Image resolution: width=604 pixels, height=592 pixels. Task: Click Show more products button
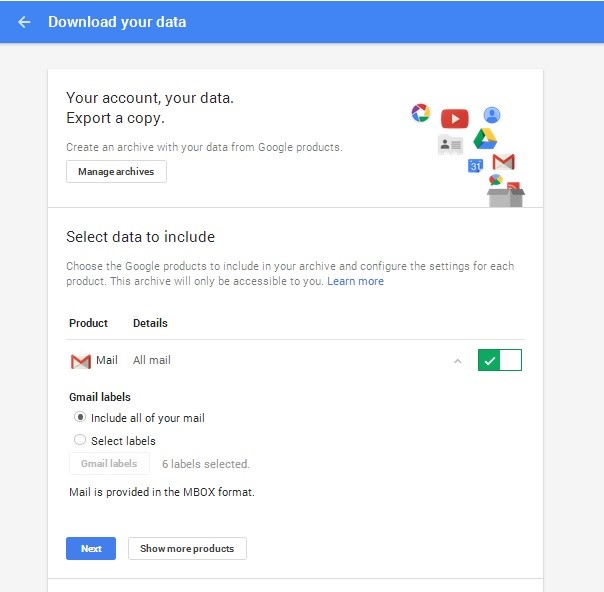point(187,549)
